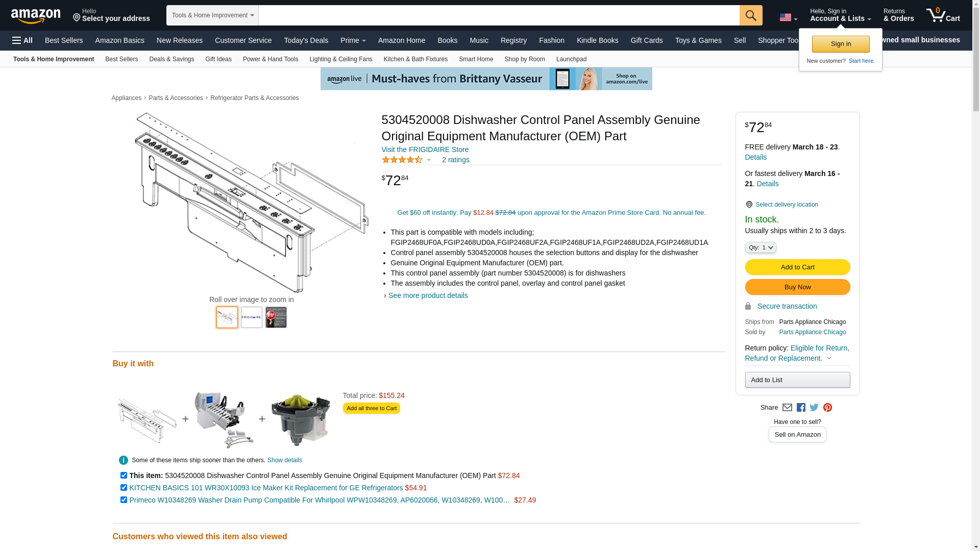Open the All hamburger menu
This screenshot has width=980, height=551.
coord(22,40)
